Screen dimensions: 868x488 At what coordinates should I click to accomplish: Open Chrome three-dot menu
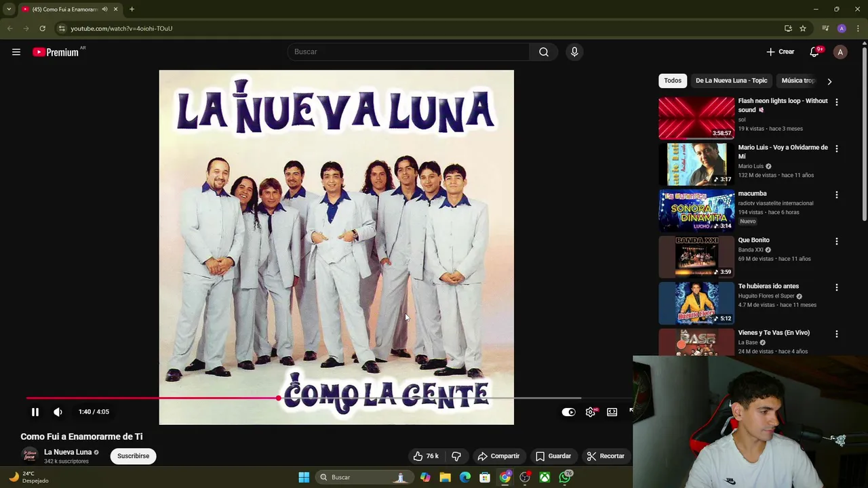click(858, 28)
